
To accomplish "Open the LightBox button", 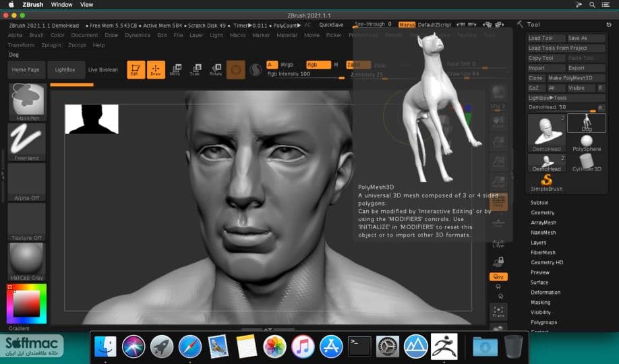I will point(65,69).
